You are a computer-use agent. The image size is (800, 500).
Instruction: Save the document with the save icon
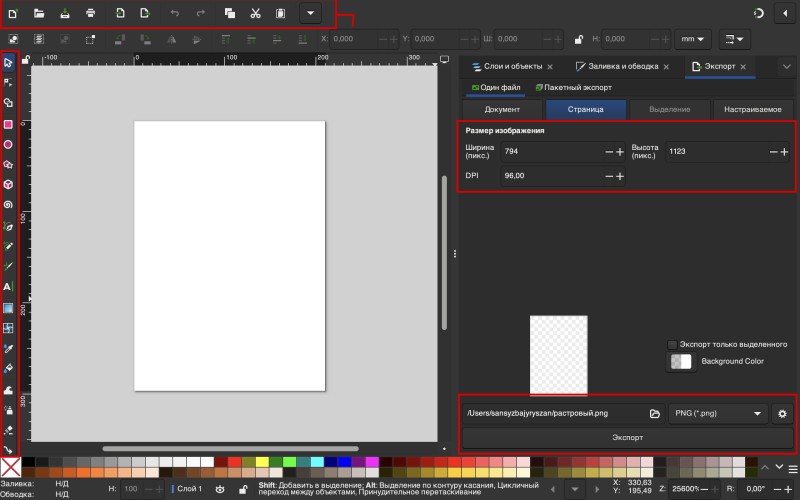(x=65, y=14)
